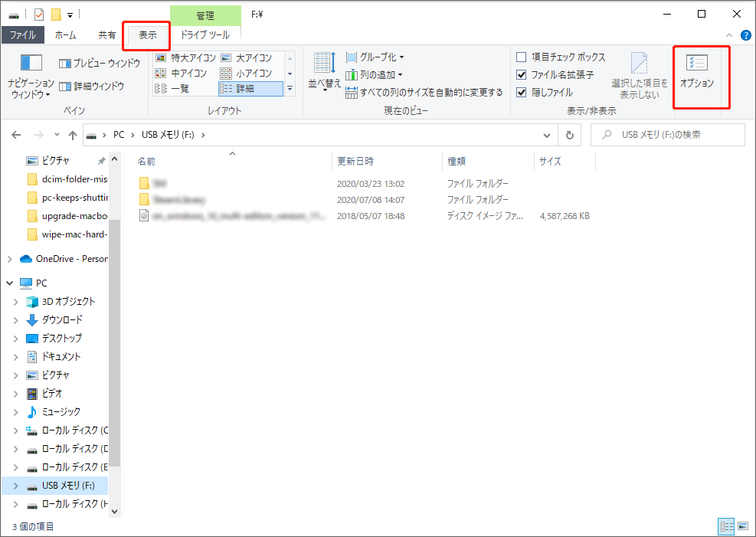Minimize the ribbon with the chevron

click(729, 35)
